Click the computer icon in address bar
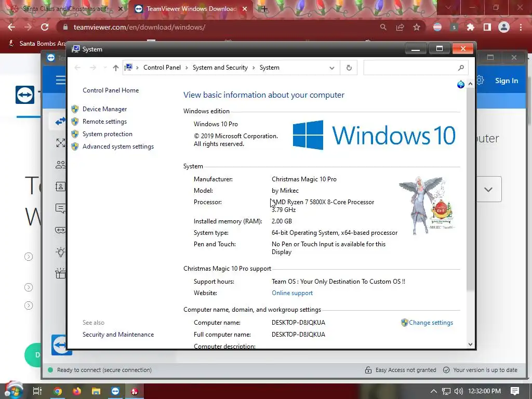The image size is (532, 399). click(x=128, y=68)
